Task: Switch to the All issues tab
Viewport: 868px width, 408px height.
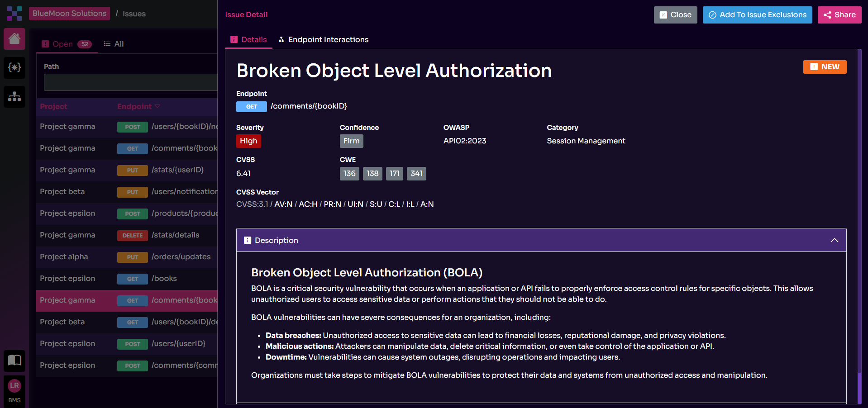Action: [x=114, y=44]
